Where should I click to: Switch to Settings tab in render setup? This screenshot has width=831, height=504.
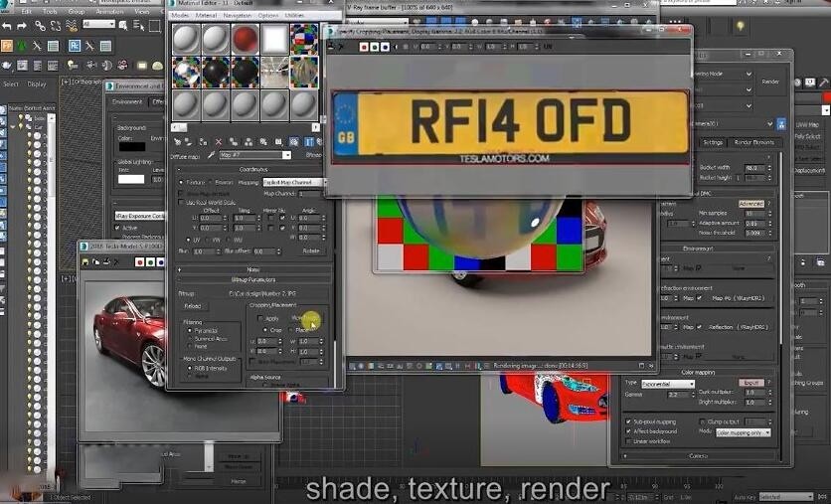coord(713,142)
